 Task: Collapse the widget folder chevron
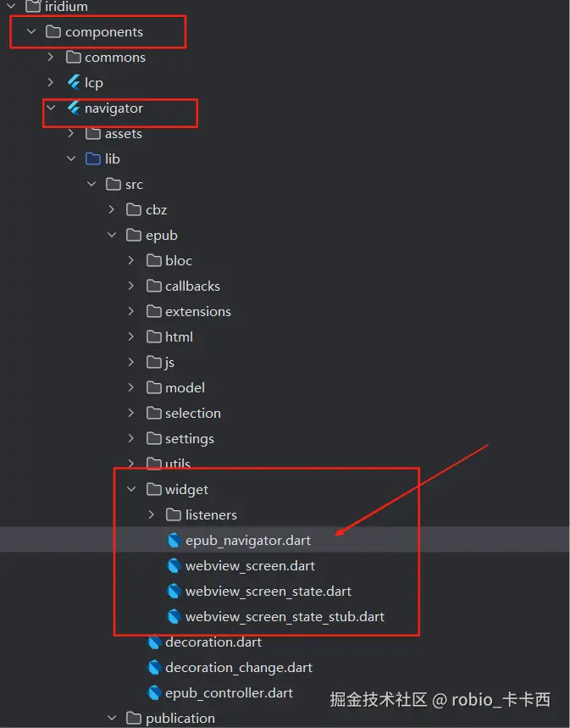[131, 489]
